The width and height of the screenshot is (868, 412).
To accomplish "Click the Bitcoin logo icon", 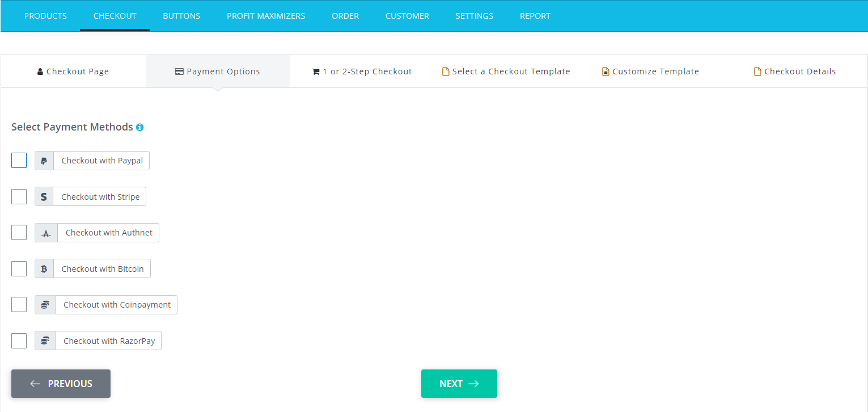I will click(x=44, y=269).
